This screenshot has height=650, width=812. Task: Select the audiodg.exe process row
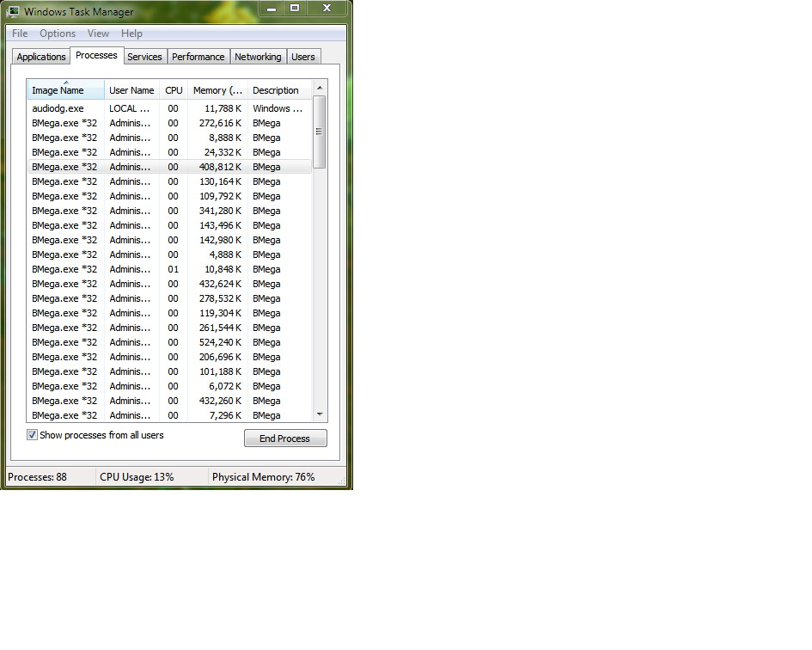tap(58, 108)
